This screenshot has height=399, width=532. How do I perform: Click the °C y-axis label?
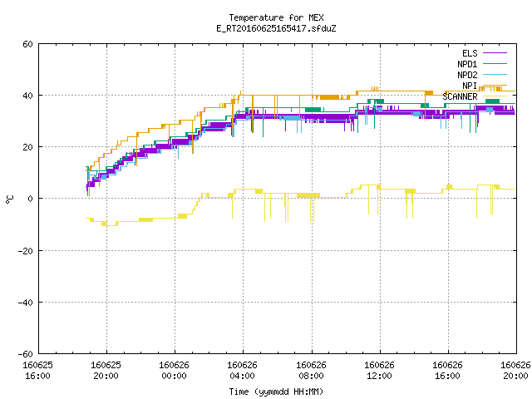pyautogui.click(x=9, y=199)
